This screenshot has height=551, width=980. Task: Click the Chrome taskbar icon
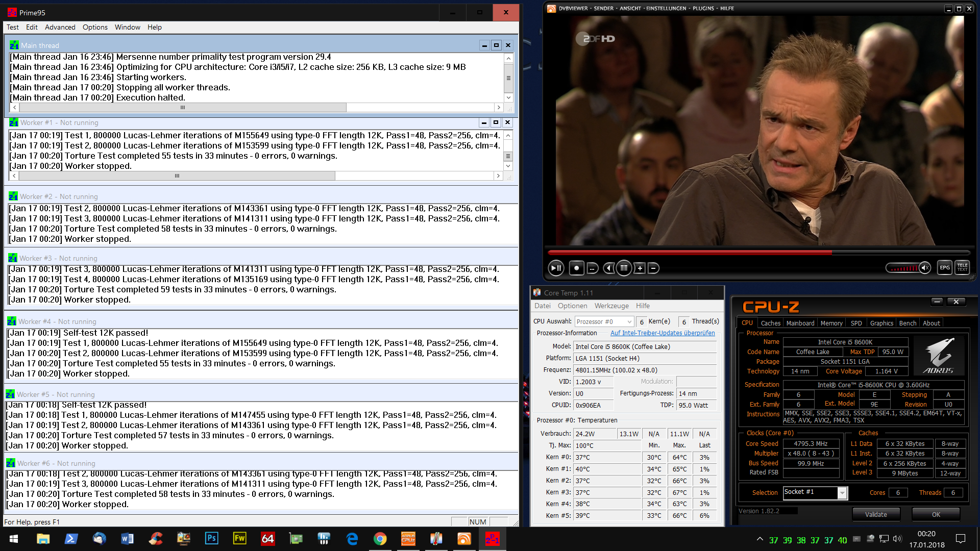coord(380,538)
